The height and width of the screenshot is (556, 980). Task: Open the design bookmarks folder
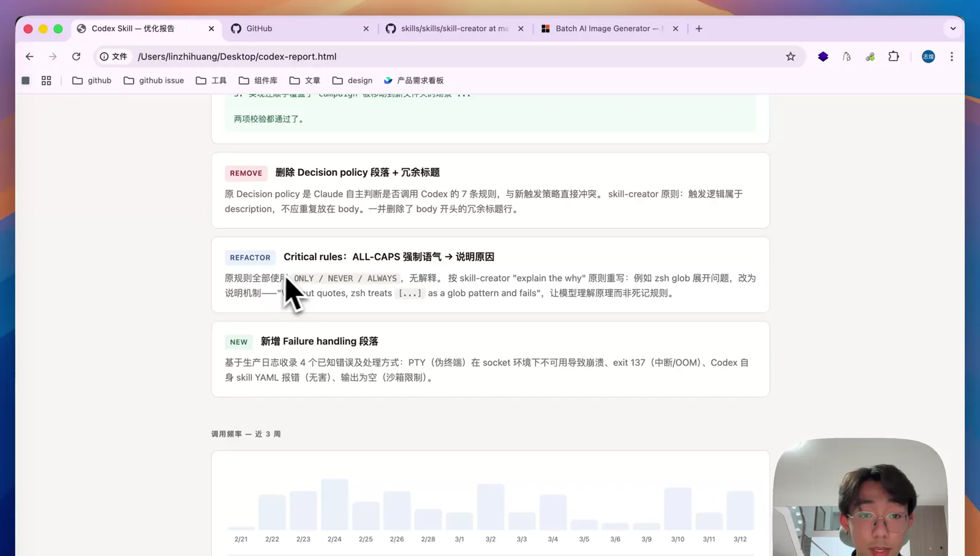(x=353, y=80)
